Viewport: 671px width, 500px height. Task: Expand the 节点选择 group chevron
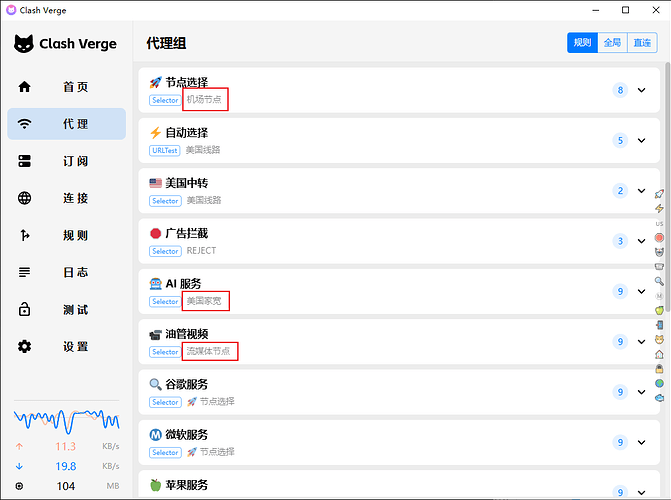point(641,90)
